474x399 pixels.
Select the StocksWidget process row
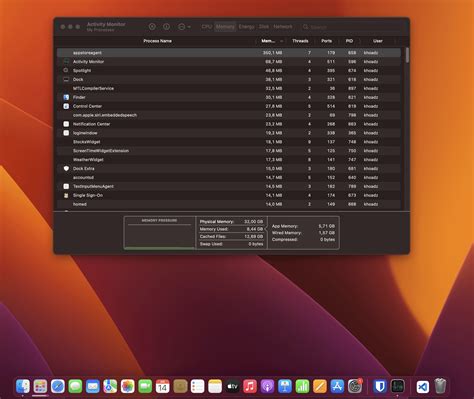229,142
